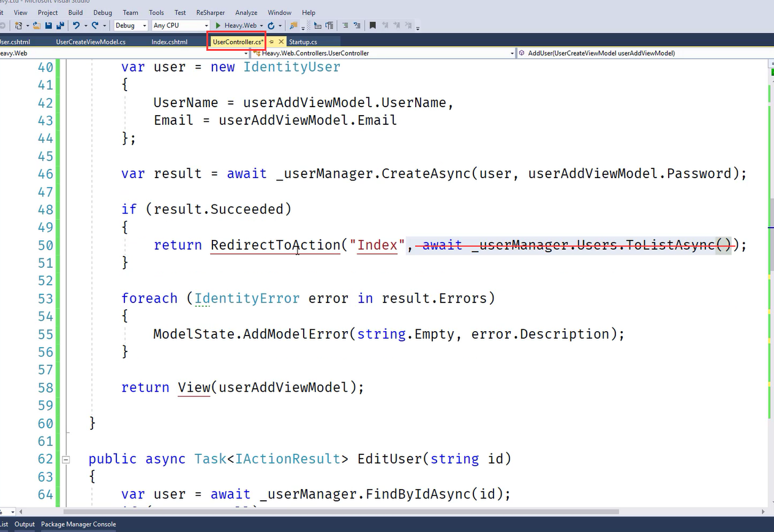Open the Project menu
The image size is (774, 532).
48,12
